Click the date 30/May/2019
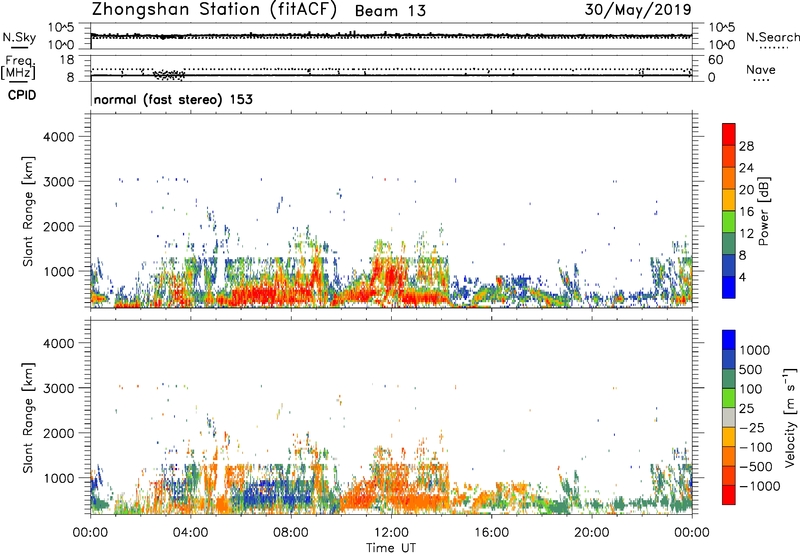Image resolution: width=800 pixels, height=554 pixels. click(x=638, y=10)
